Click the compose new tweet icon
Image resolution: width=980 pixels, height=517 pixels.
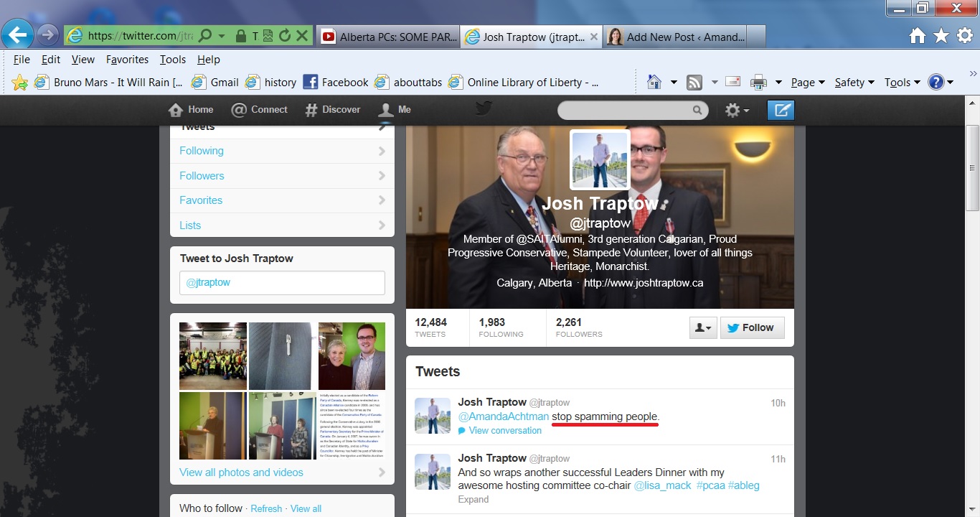coord(781,110)
